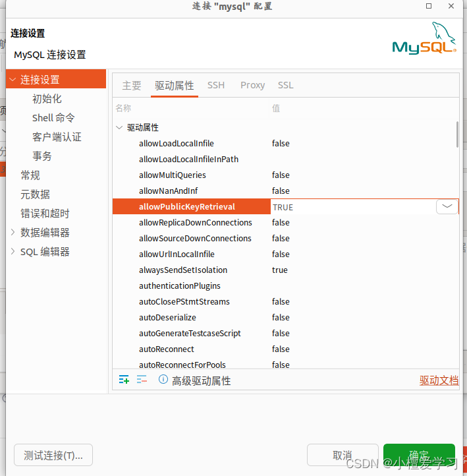Click the 取消 button
467x476 pixels.
(x=343, y=455)
